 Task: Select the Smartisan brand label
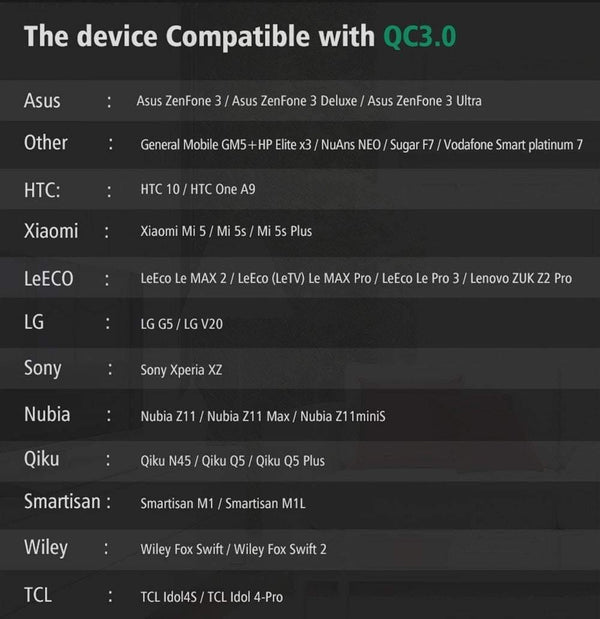pyautogui.click(x=62, y=501)
